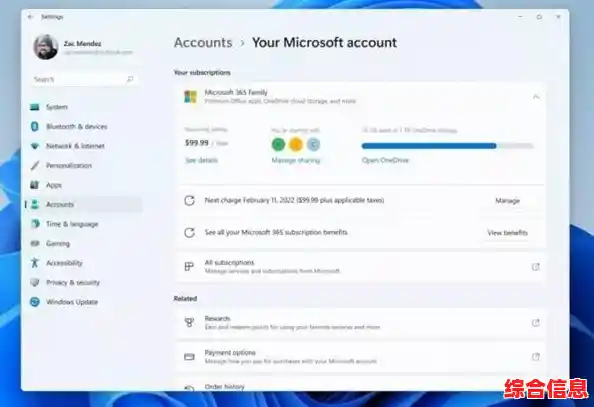
Task: Open Bluetooth & devices settings
Action: pos(84,127)
